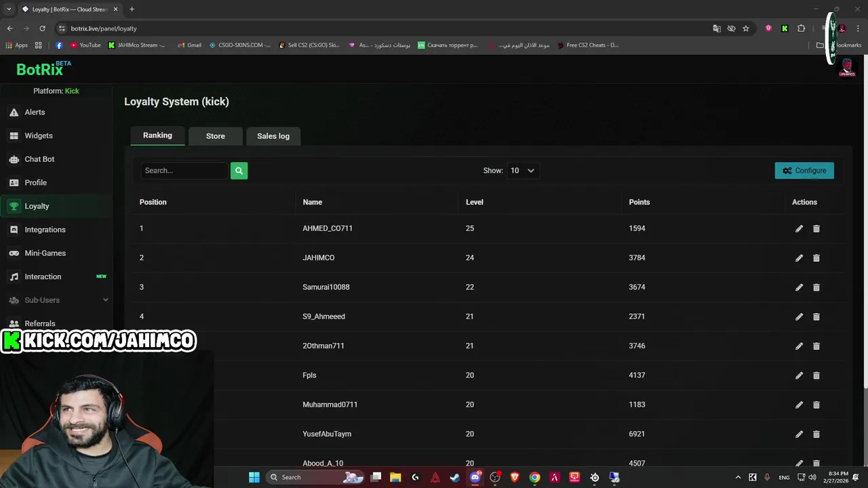Image resolution: width=868 pixels, height=488 pixels.
Task: Open the tab search dropdown arrow
Action: (9, 9)
